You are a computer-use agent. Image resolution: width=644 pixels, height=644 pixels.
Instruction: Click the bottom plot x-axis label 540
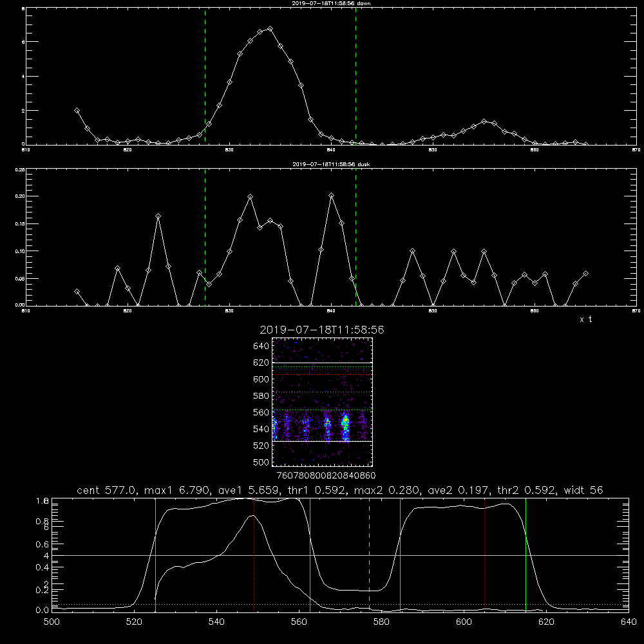(x=216, y=622)
